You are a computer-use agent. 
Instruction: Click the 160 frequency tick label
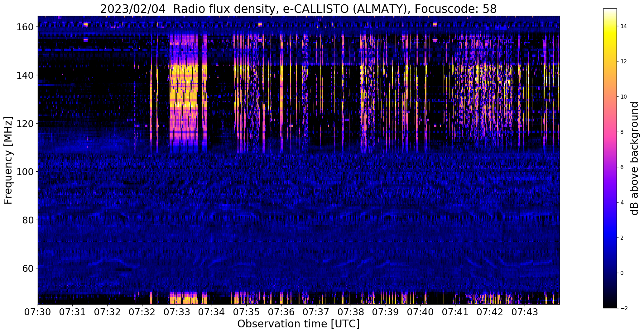(x=25, y=27)
